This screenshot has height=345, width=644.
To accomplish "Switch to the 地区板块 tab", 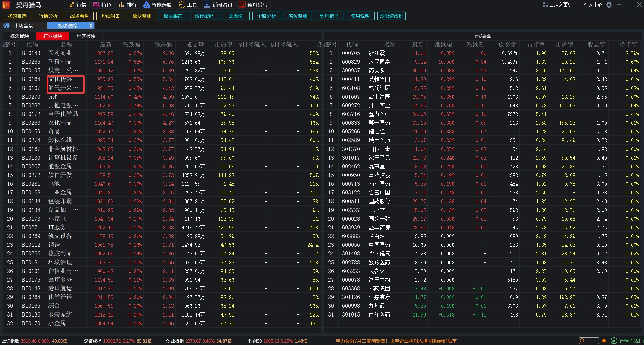I will tap(86, 36).
